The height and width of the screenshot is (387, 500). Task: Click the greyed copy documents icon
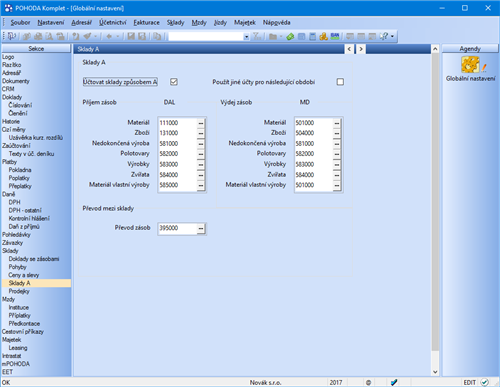(157, 36)
